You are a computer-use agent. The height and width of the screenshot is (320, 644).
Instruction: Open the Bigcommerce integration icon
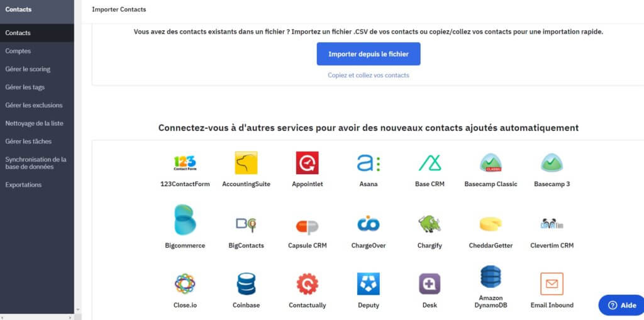tap(185, 220)
